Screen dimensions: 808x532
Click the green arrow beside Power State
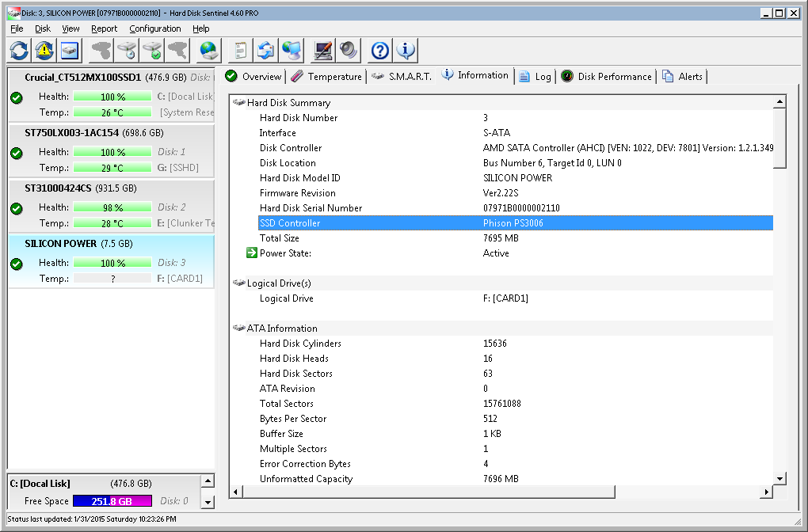point(252,253)
